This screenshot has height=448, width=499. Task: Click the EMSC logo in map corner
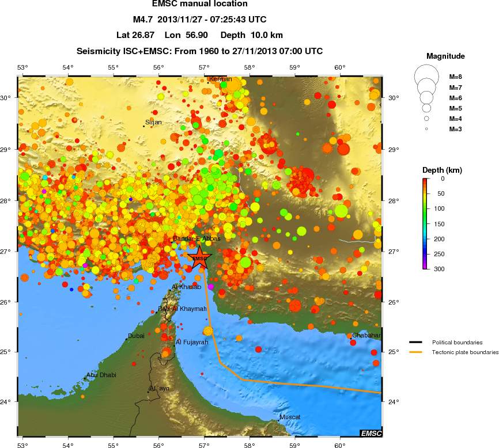(371, 433)
